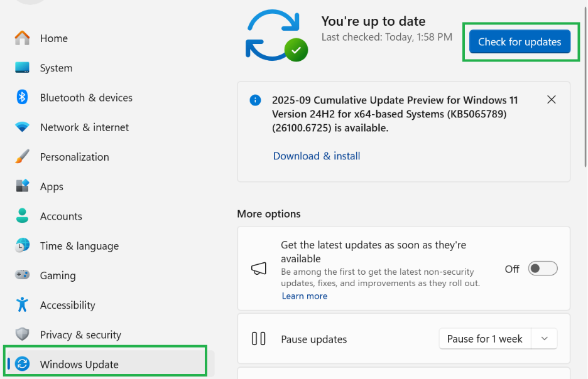Viewport: 588px width, 379px height.
Task: Open Accessibility settings
Action: tap(67, 305)
